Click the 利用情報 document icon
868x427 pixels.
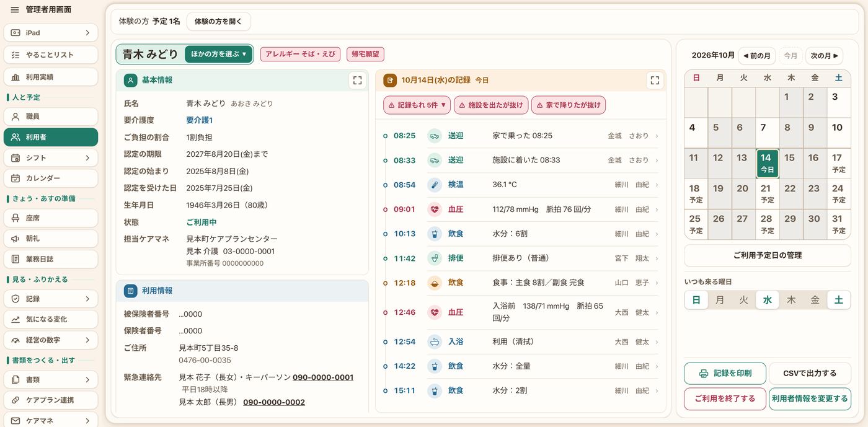(130, 291)
